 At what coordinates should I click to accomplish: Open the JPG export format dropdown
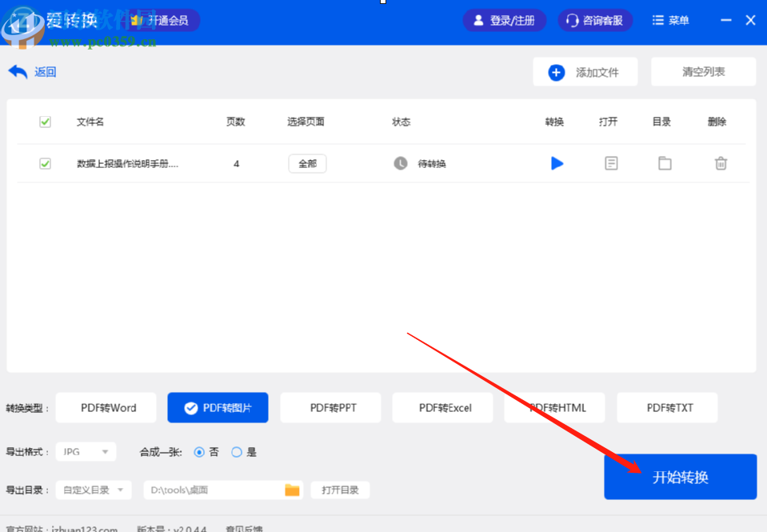(x=85, y=451)
